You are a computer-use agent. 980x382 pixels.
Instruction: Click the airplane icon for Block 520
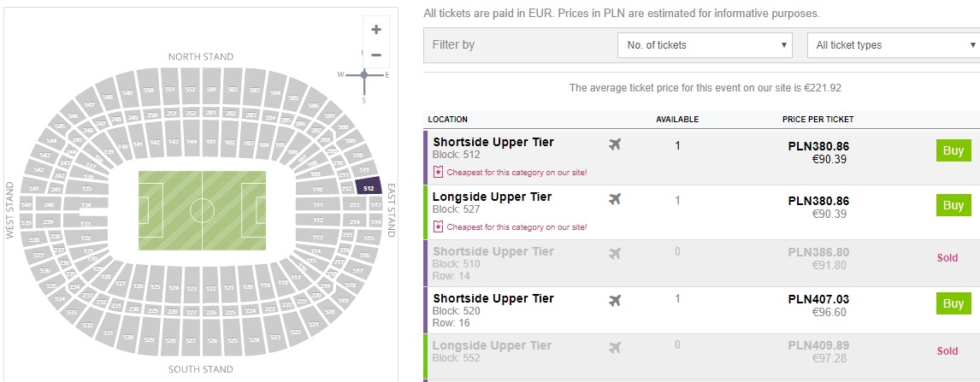pos(615,301)
